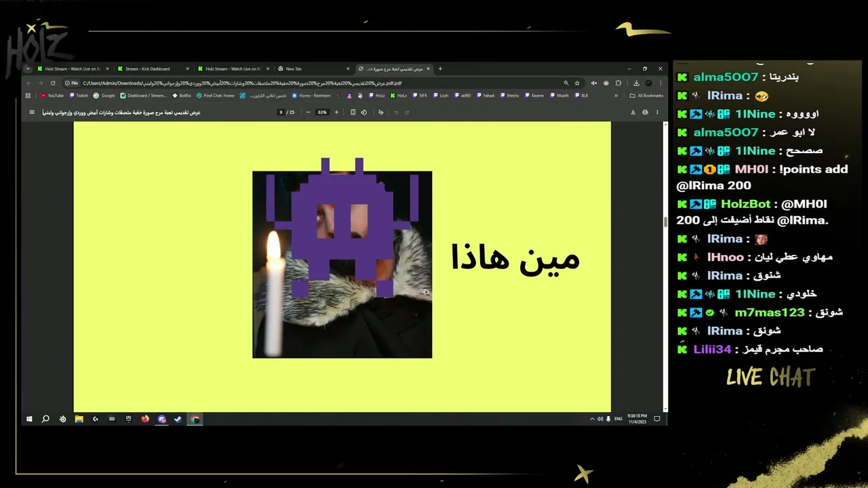Screen dimensions: 868x488
Task: Download the PDF from viewer toolbar
Action: (633, 113)
